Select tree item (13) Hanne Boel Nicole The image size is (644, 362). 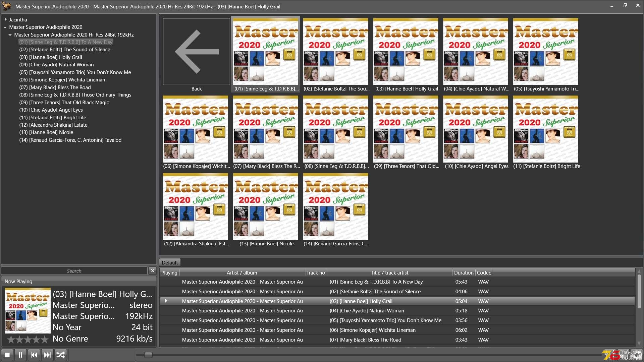click(x=46, y=132)
